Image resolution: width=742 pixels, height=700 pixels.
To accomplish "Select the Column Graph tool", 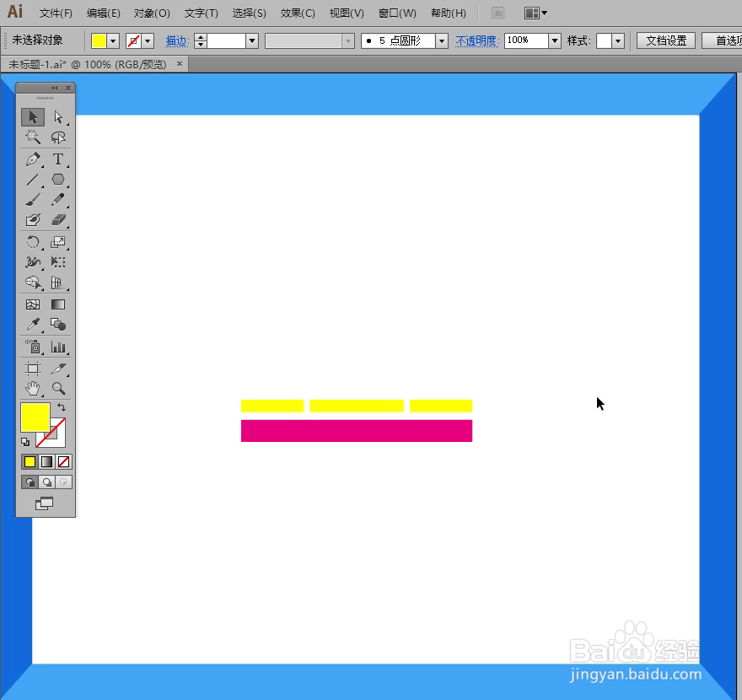I will pos(58,347).
